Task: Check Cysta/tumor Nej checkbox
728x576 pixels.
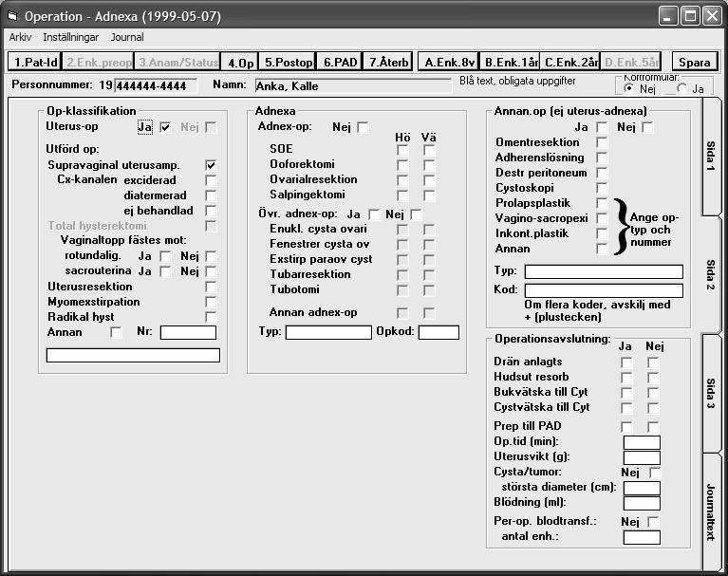Action: 654,473
